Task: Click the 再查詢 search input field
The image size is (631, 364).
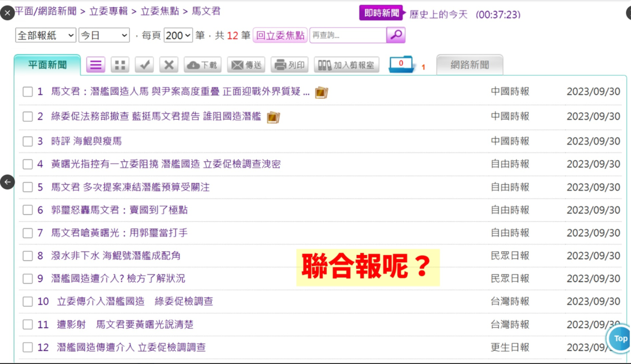Action: [348, 36]
